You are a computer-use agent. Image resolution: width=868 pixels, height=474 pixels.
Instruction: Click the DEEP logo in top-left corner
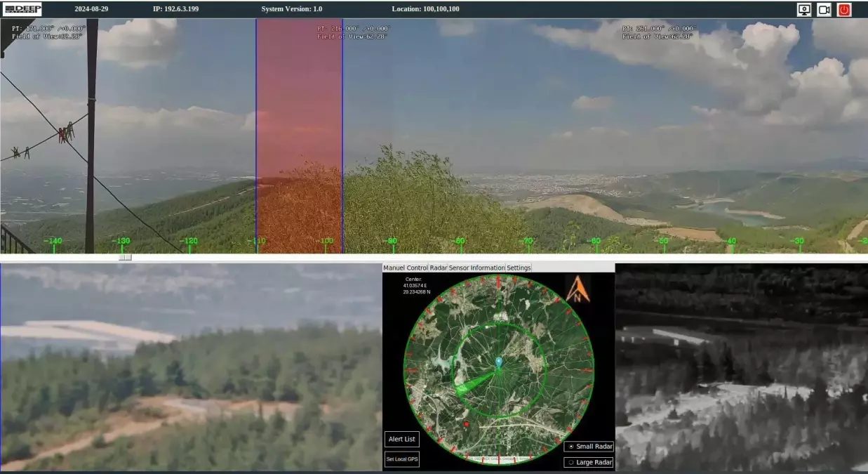pos(22,9)
